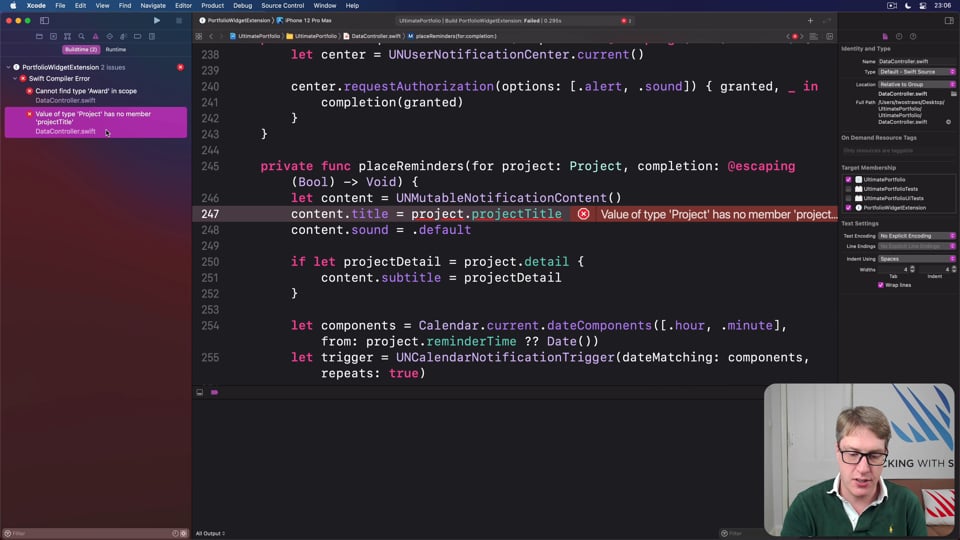Click DataController.swift in the jump bar
Screen dimensions: 960x540
372,36
